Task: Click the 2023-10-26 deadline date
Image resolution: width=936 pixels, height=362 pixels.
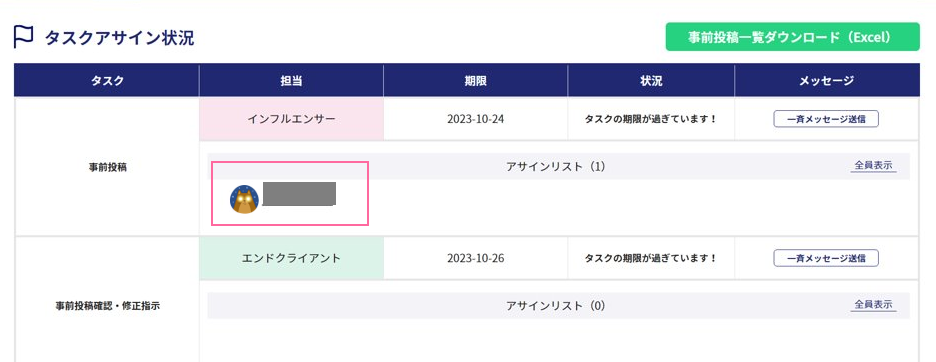Action: coord(476,258)
